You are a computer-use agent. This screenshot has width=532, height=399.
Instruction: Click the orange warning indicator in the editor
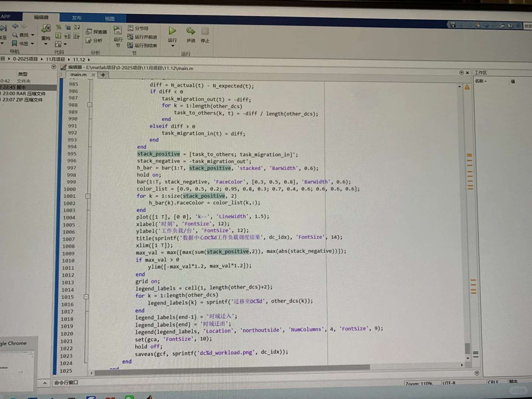[x=467, y=88]
